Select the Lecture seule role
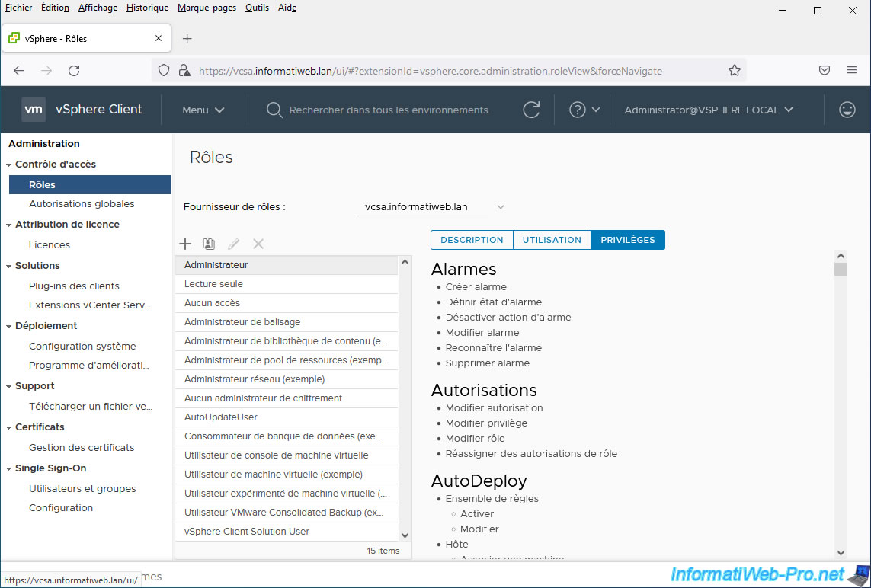Viewport: 871px width, 588px height. pos(287,284)
